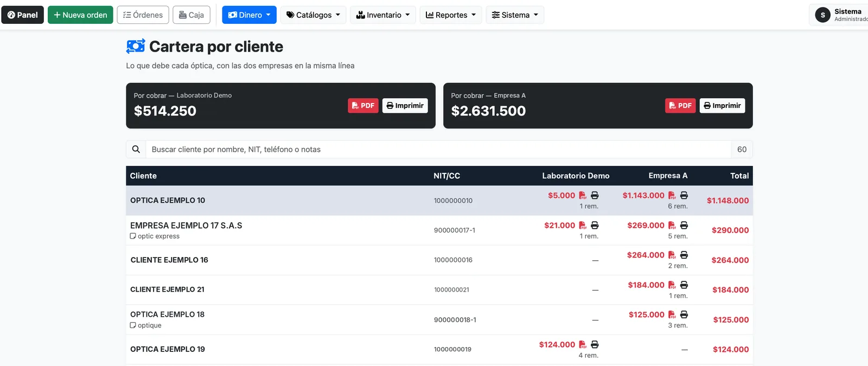Open the Órdenes section
The height and width of the screenshot is (366, 868).
coord(143,15)
